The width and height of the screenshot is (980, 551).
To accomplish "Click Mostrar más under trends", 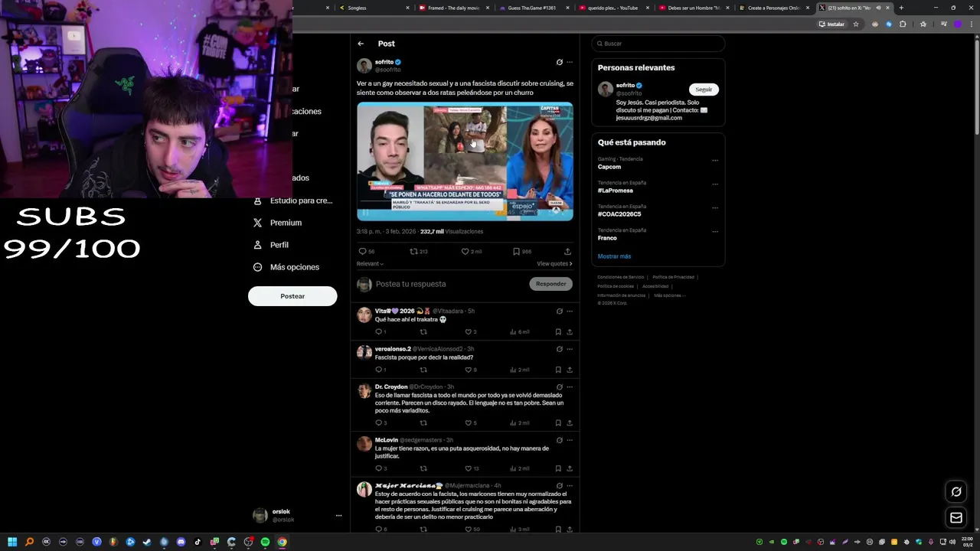I will (614, 256).
